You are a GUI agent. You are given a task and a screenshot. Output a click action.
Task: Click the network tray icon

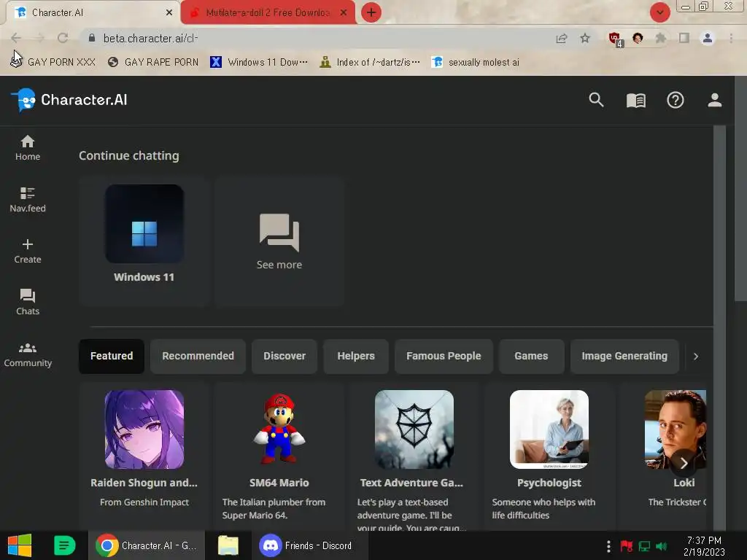(x=644, y=546)
